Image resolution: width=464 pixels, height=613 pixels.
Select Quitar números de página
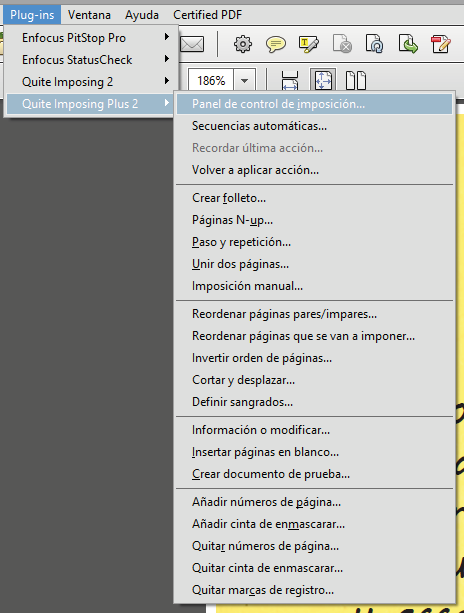[314, 545]
